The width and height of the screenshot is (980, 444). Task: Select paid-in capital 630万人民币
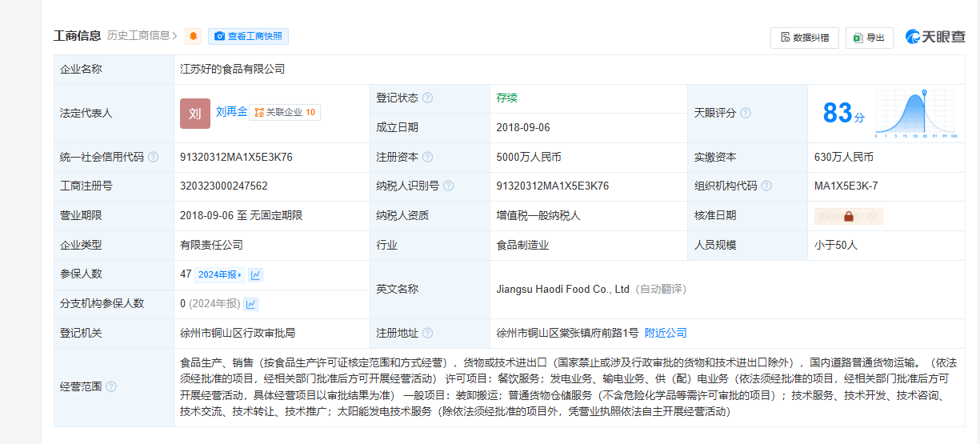(844, 158)
